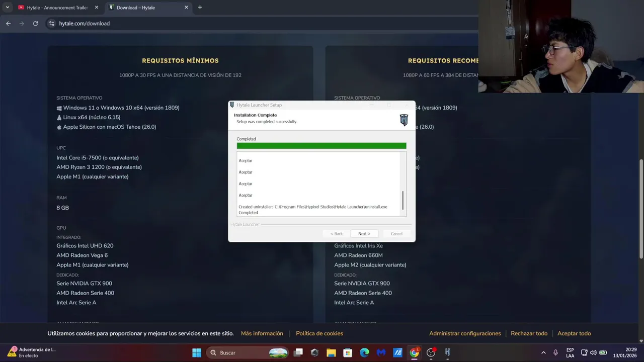Image resolution: width=644 pixels, height=362 pixels.
Task: Open Malwarebytes from the taskbar
Action: click(381, 352)
